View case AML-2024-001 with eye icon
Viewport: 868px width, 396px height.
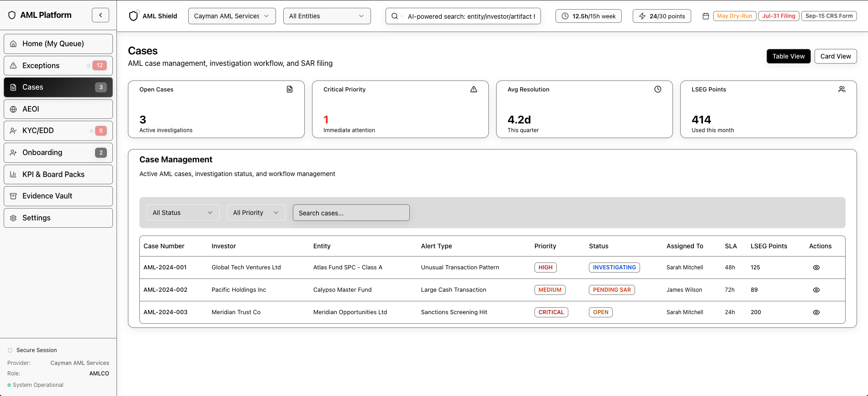[816, 268]
